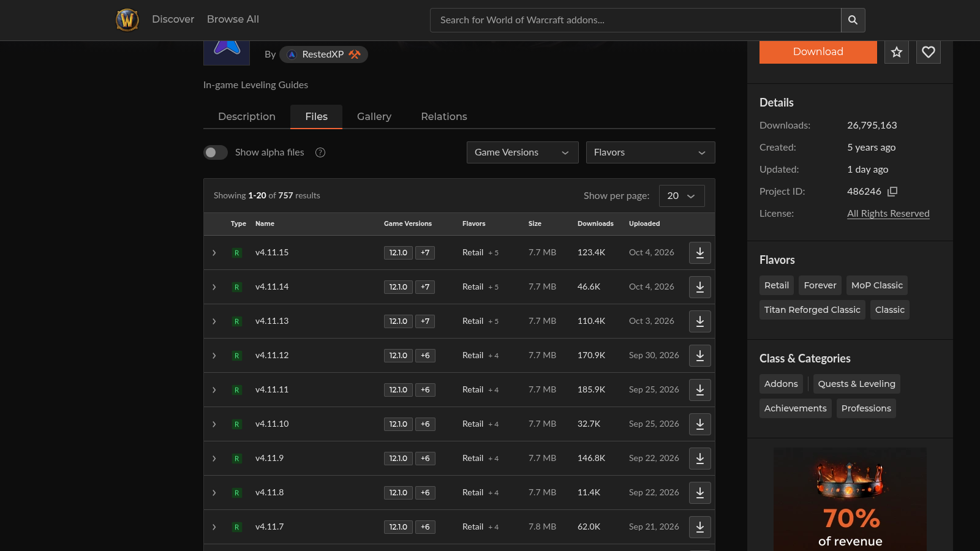Click the +7 versions badge for v4.11.14
980x551 pixels.
pos(425,287)
